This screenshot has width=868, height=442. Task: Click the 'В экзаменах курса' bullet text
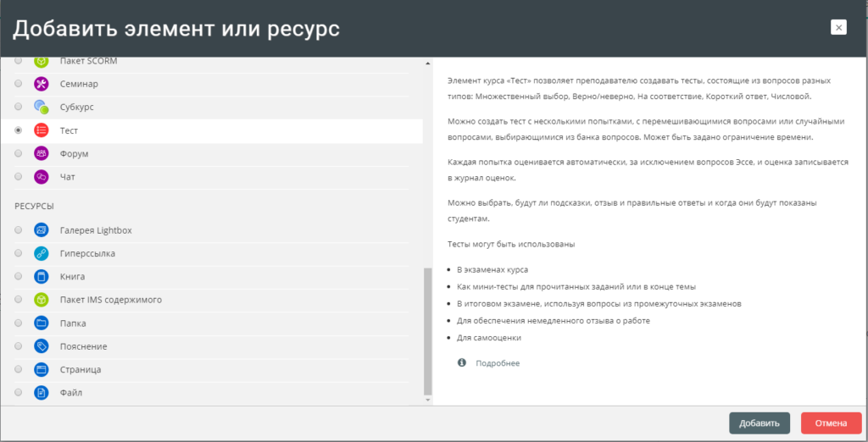(x=492, y=270)
